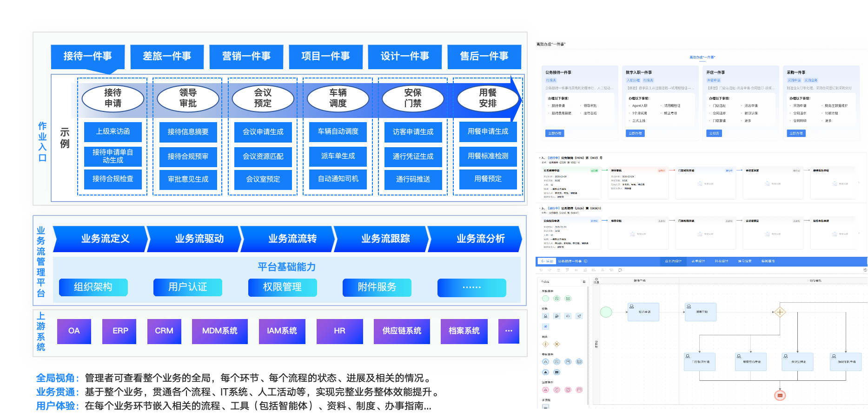Click the undo icon in designer toolbar
Viewport: 868px width, 417px height.
(x=541, y=270)
